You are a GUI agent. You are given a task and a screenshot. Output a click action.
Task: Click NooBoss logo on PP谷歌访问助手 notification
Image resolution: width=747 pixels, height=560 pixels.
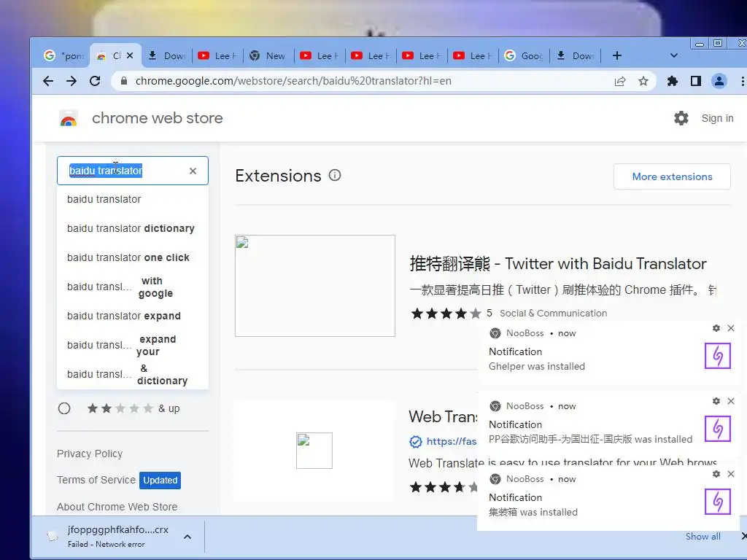tap(495, 406)
